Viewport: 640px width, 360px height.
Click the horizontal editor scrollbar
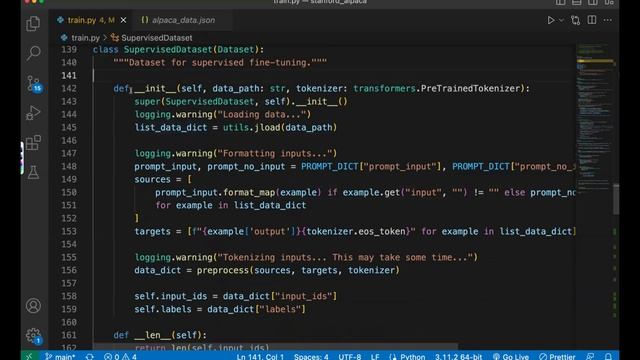pyautogui.click(x=275, y=347)
